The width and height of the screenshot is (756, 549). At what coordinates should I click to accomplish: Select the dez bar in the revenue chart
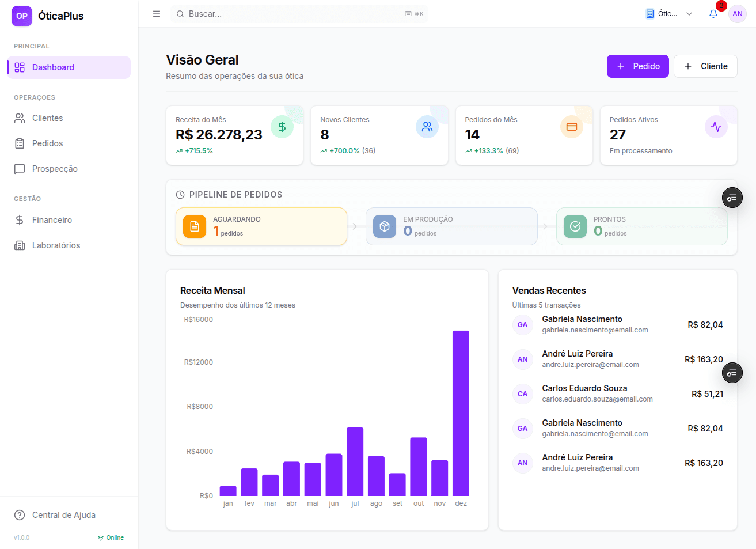(461, 413)
